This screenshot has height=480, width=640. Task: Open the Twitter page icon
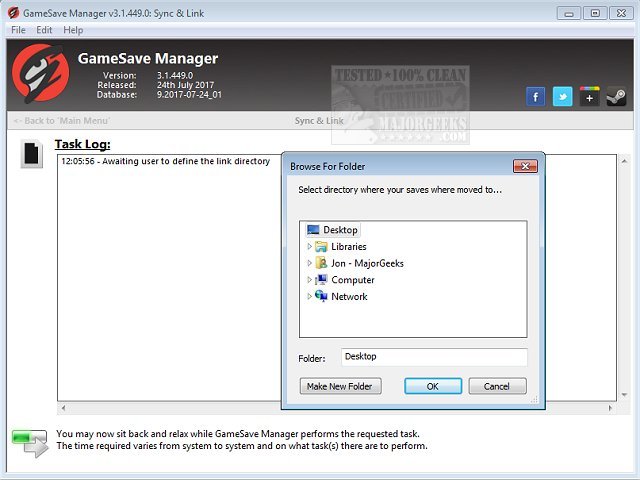pos(562,97)
